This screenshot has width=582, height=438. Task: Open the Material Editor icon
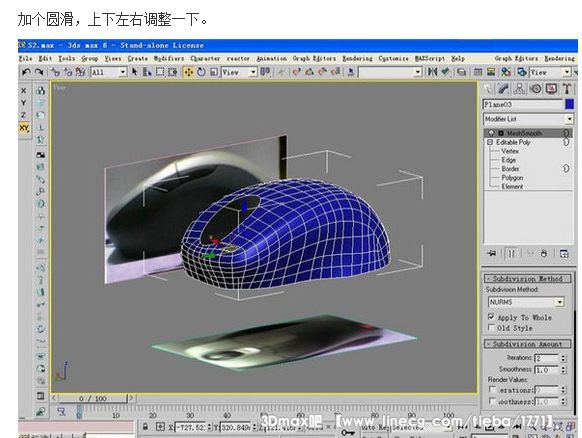(506, 72)
